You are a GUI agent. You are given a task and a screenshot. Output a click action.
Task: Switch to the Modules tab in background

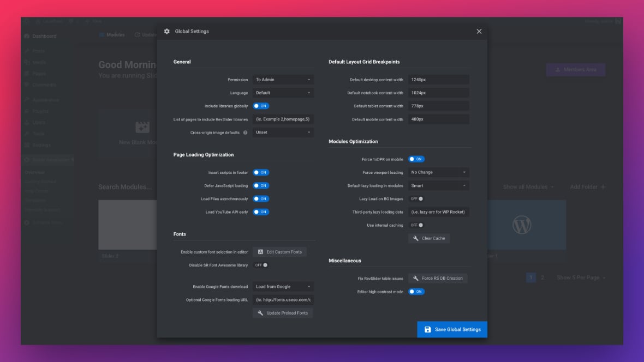coord(112,35)
